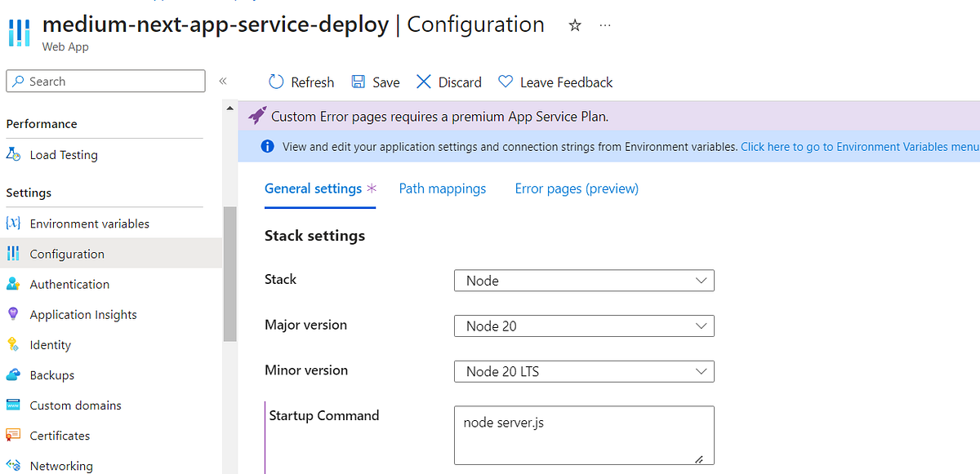Click the Startup Command label

point(324,415)
